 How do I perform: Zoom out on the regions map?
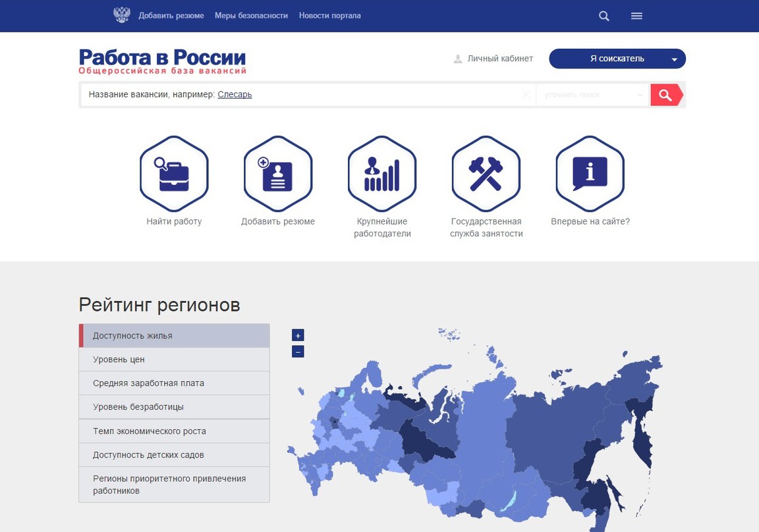coord(298,352)
